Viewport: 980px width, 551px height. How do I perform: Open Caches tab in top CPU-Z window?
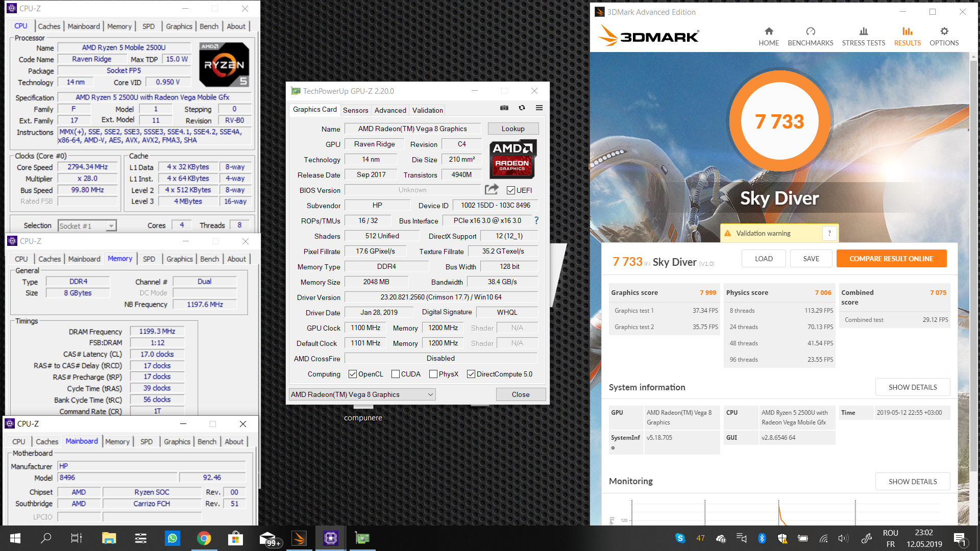tap(49, 27)
